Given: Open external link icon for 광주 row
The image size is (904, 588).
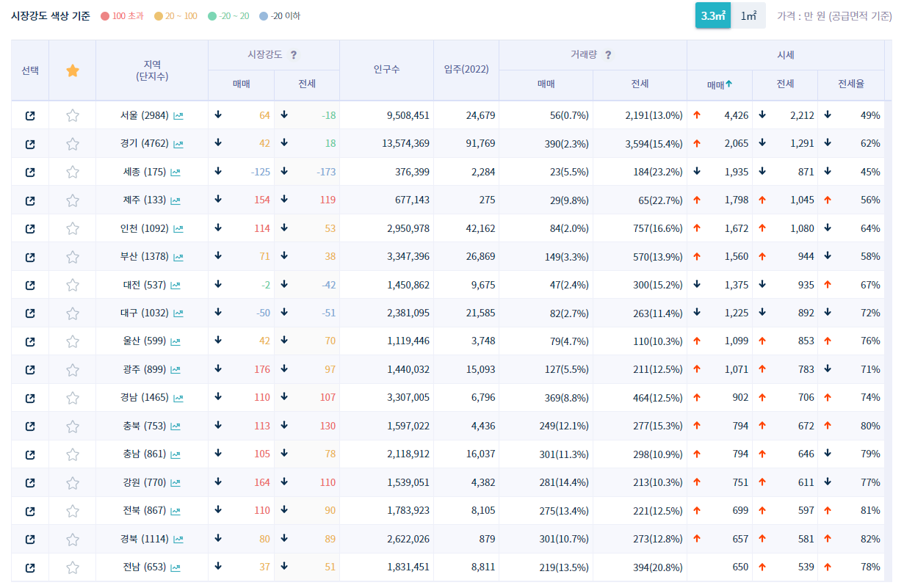Looking at the screenshot, I should coord(30,369).
